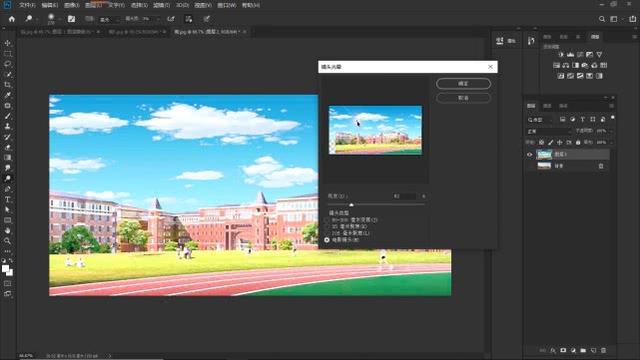Select the Hand tool
This screenshot has height=360, width=640.
pos(7,231)
